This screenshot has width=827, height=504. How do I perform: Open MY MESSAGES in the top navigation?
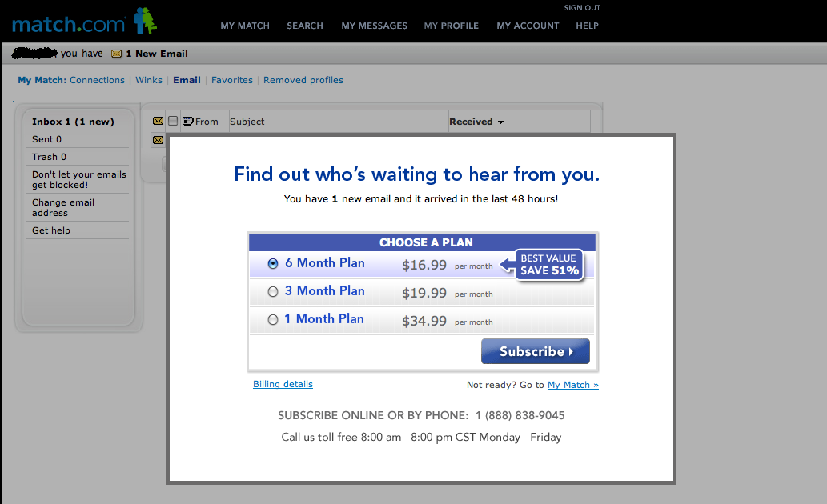(374, 26)
